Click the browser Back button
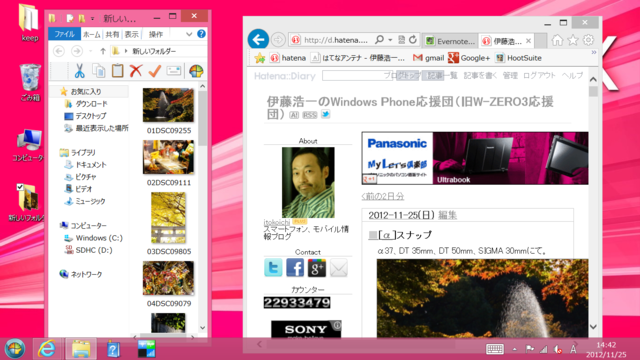This screenshot has height=360, width=640. [258, 40]
